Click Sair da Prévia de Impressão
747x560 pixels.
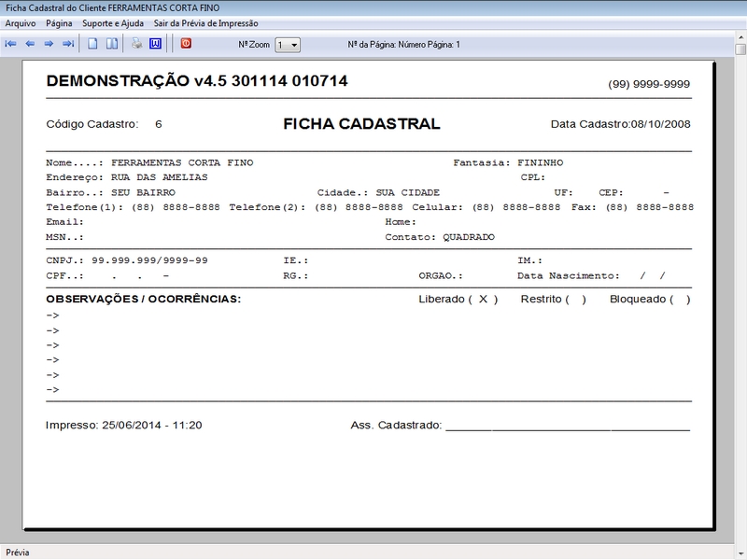click(205, 23)
